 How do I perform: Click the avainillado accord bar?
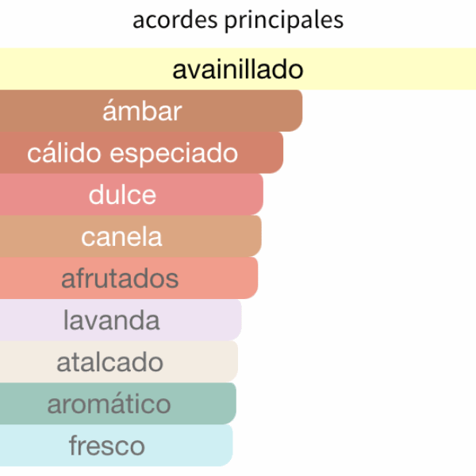[x=238, y=69]
